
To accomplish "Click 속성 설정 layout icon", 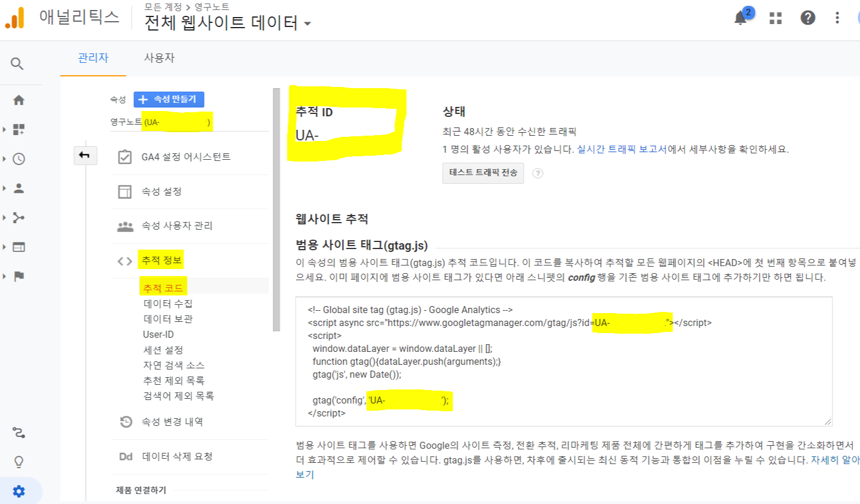I will tap(125, 191).
